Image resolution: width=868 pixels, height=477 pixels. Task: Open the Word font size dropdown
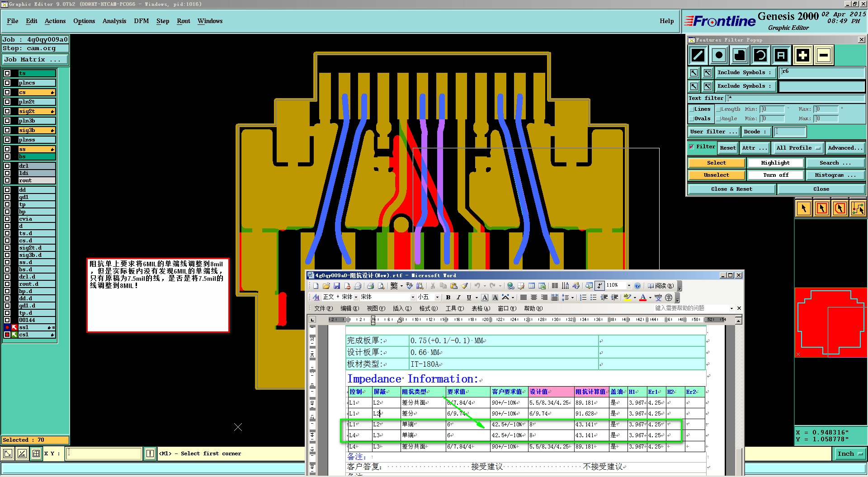pyautogui.click(x=437, y=297)
